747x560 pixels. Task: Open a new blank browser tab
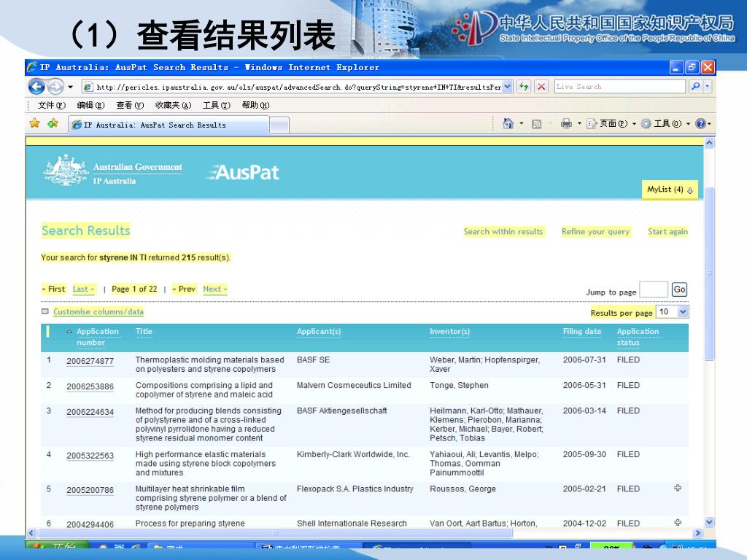point(279,125)
